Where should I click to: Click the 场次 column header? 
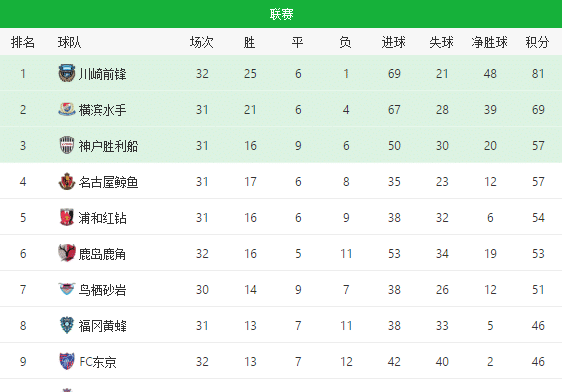coord(201,42)
